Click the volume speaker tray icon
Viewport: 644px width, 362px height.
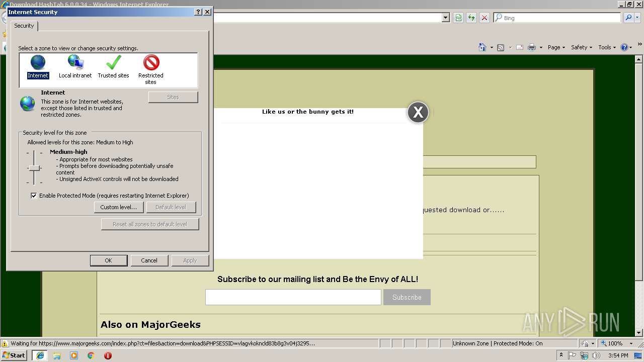click(x=596, y=355)
